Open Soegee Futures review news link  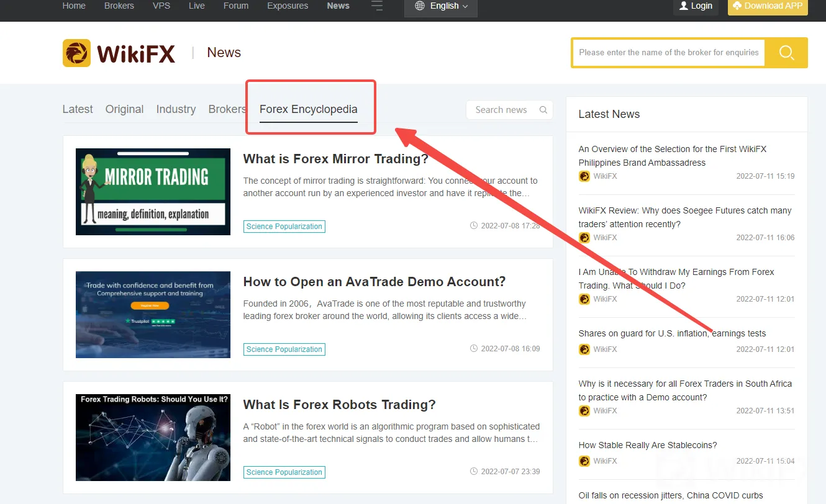tap(685, 217)
